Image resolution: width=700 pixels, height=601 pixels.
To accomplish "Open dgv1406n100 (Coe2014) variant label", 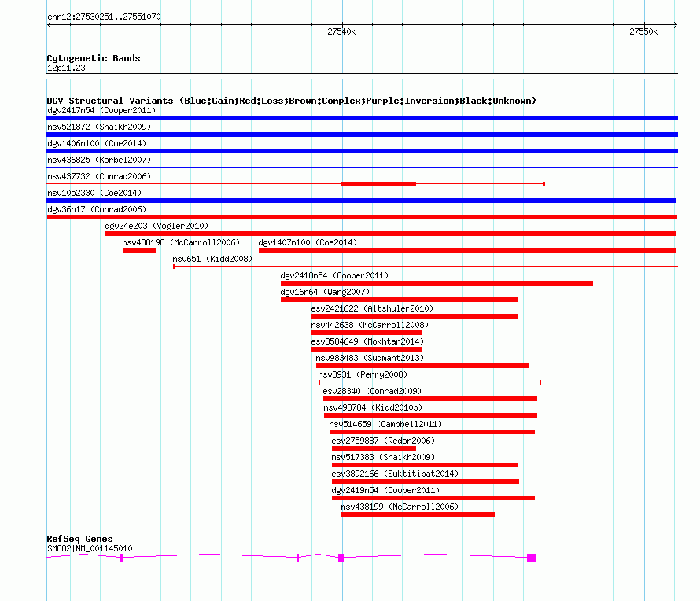I will (x=97, y=143).
